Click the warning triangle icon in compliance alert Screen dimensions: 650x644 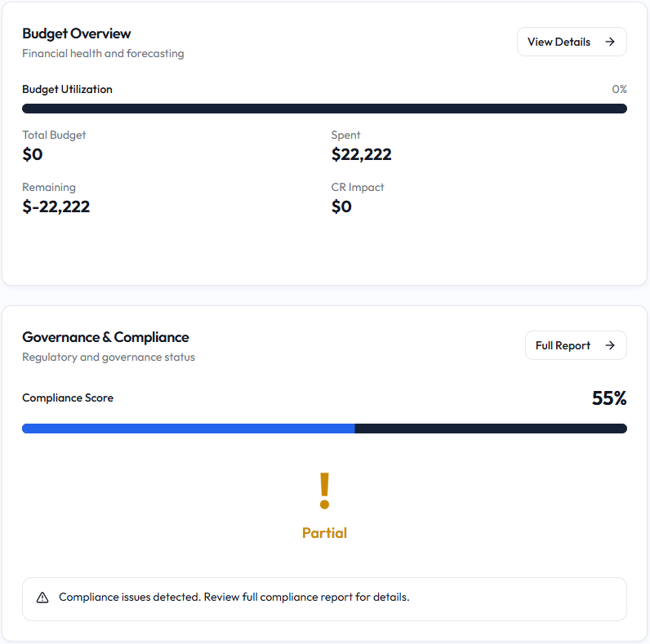tap(42, 597)
